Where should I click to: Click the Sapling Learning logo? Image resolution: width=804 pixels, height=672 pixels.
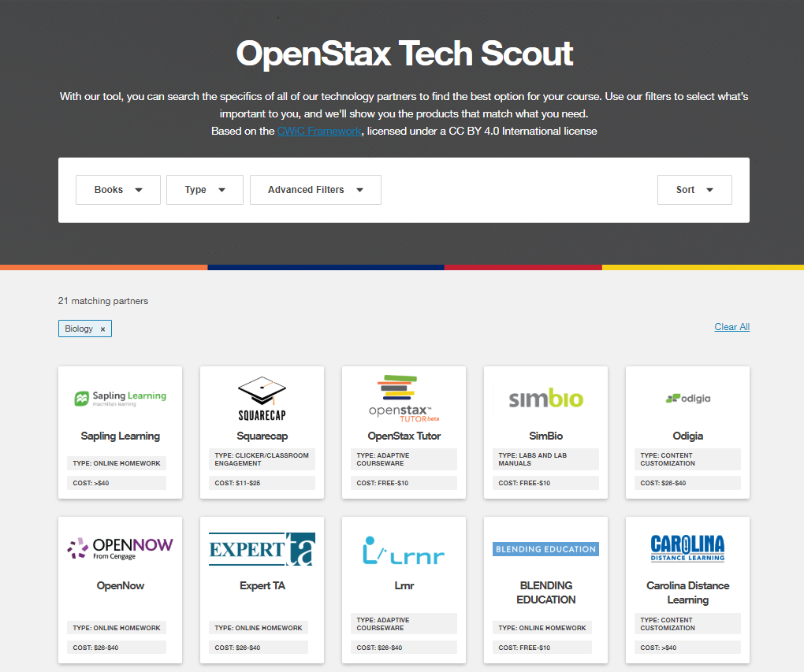pos(121,399)
